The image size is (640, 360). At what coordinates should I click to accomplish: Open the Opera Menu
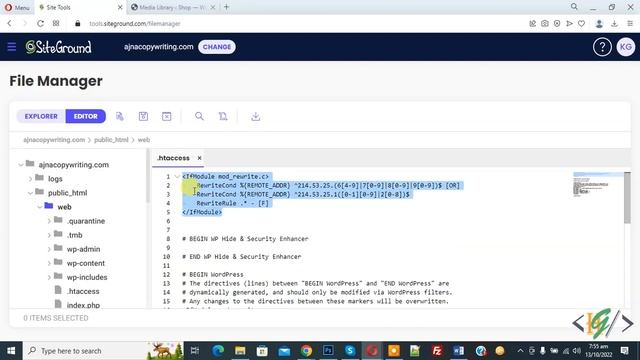(x=17, y=7)
